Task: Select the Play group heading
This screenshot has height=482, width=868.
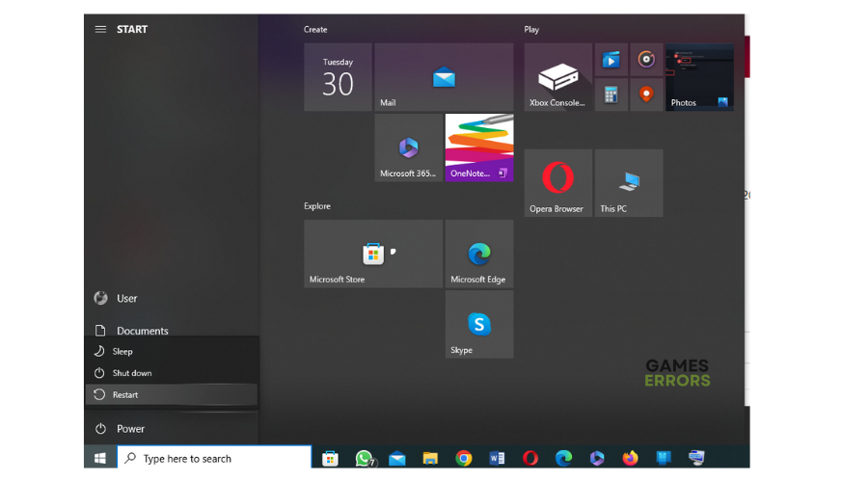Action: point(531,29)
